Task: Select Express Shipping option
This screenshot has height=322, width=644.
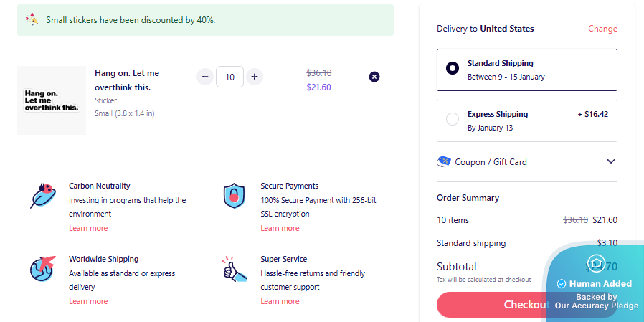Action: click(x=453, y=120)
